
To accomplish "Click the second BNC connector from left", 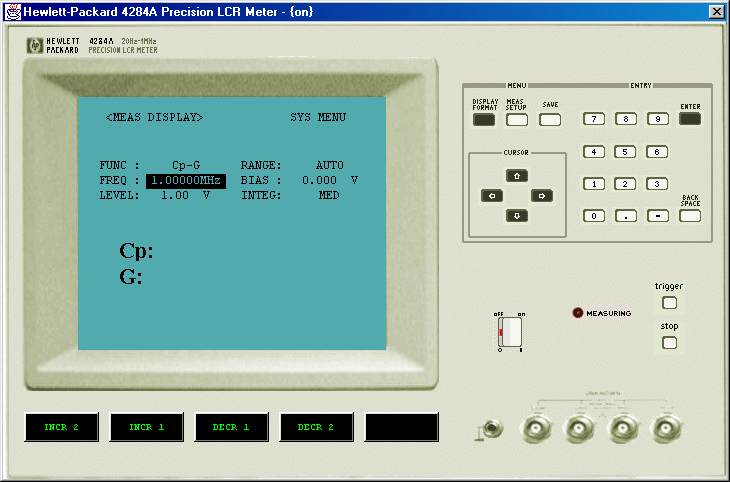I will [580, 428].
